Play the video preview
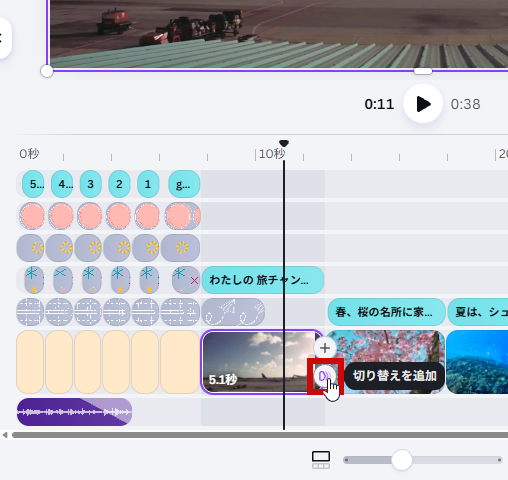This screenshot has height=480, width=508. [x=423, y=104]
